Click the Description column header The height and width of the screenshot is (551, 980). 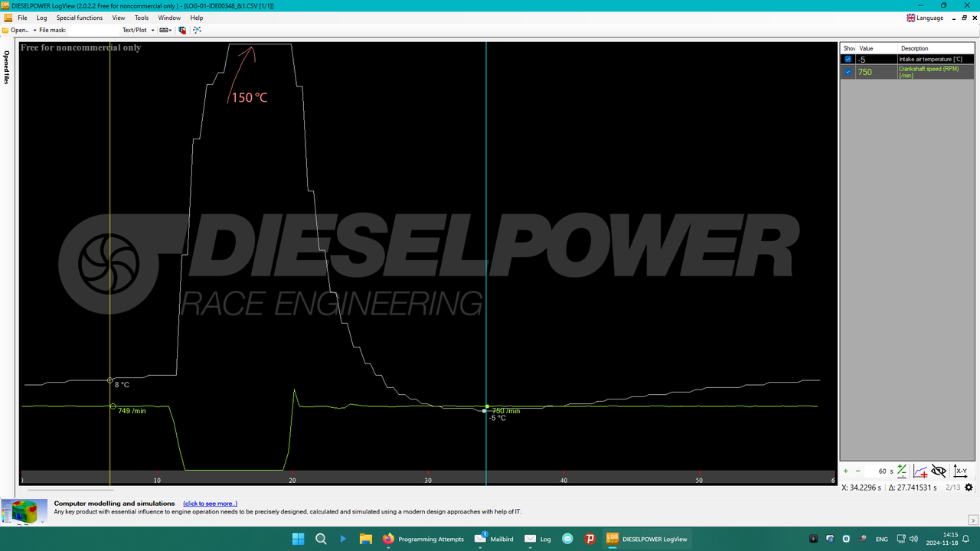[936, 48]
